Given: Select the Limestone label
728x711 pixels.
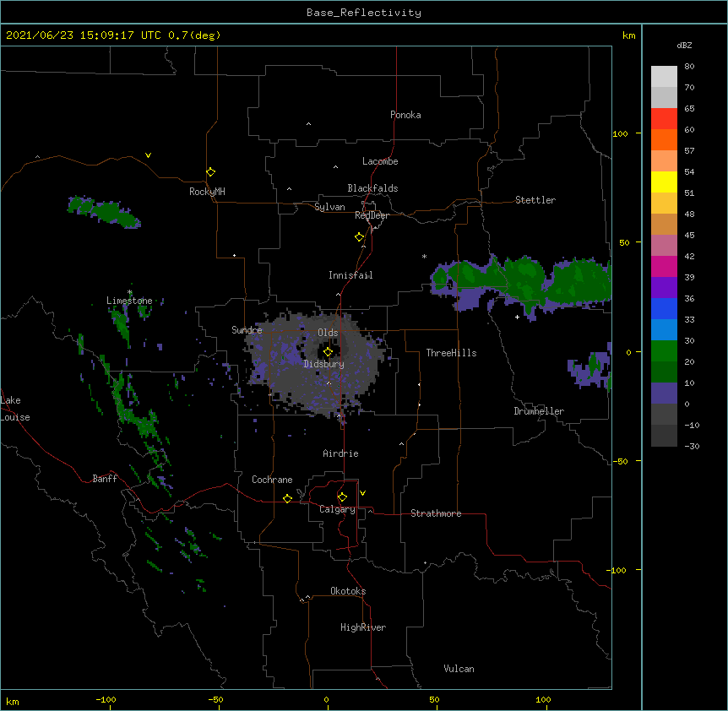Looking at the screenshot, I should [129, 301].
